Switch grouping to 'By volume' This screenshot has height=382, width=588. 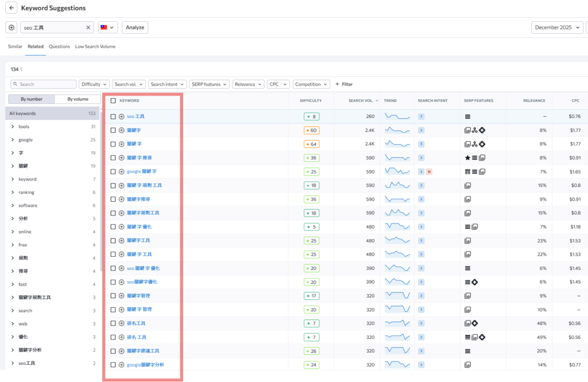coord(78,99)
